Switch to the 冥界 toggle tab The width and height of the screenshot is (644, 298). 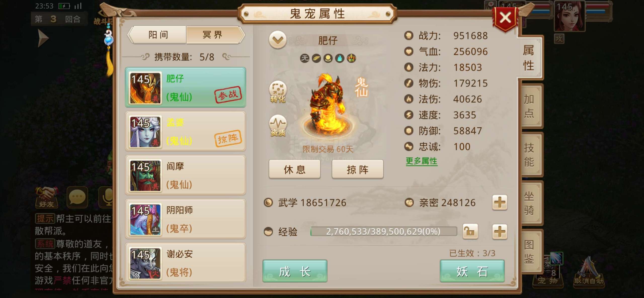click(213, 35)
